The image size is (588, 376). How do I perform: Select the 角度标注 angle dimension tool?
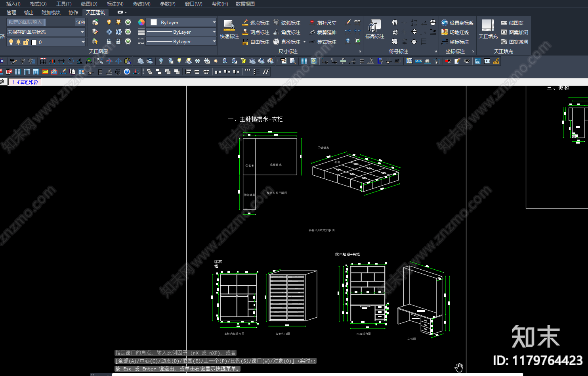(287, 32)
